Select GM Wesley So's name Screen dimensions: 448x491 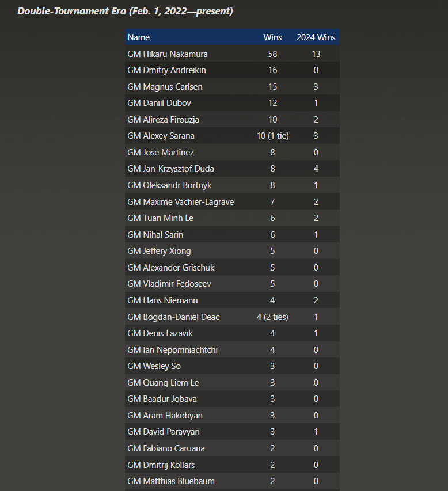pos(154,366)
